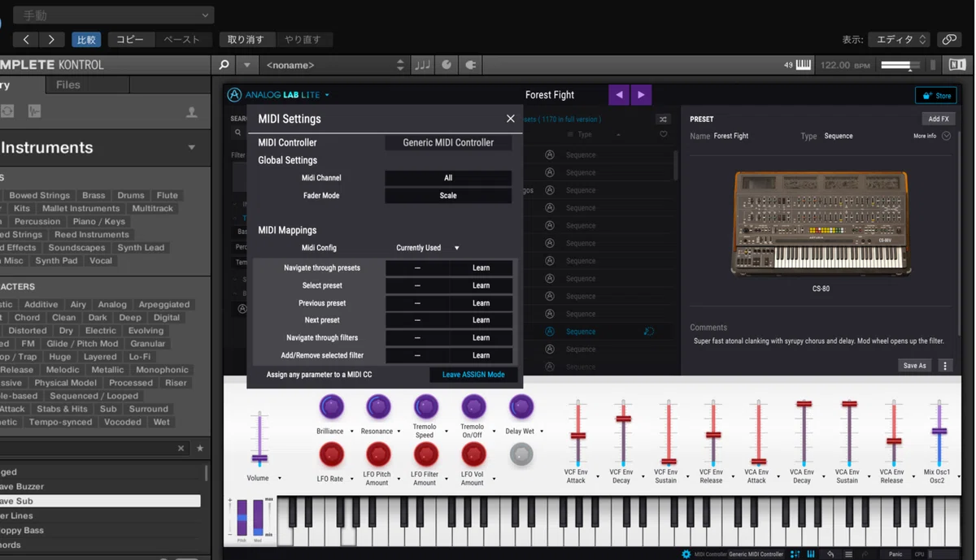
Task: Open the 手動 preset dropdown
Action: (x=114, y=15)
